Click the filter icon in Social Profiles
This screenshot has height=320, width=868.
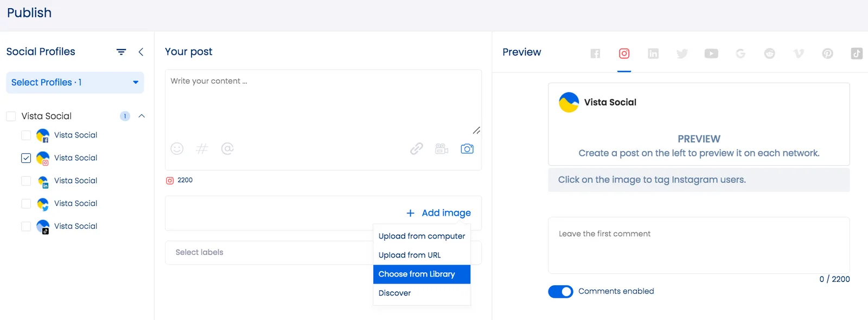tap(121, 52)
